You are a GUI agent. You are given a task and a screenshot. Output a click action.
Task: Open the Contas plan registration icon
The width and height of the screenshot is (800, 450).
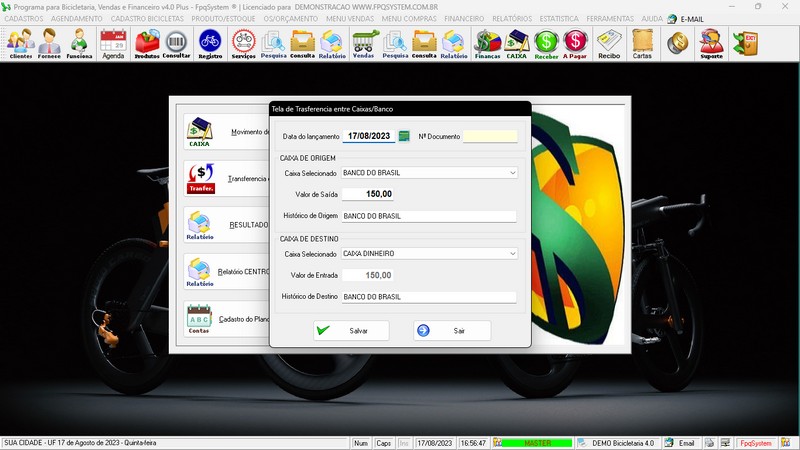[x=199, y=319]
